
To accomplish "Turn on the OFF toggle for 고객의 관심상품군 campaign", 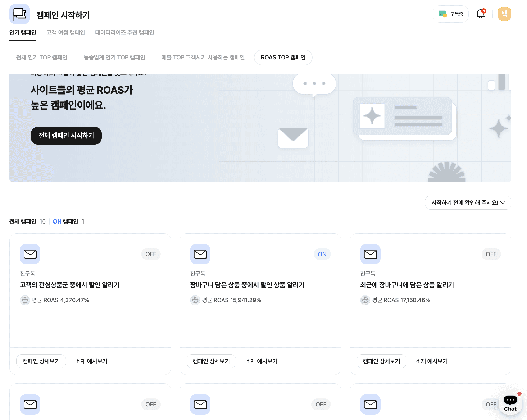I will click(151, 254).
